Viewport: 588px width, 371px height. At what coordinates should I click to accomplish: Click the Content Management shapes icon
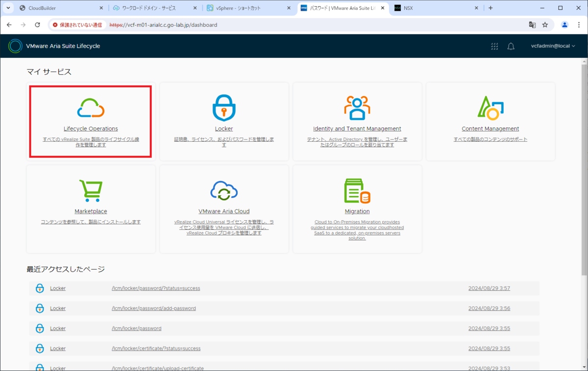[490, 108]
